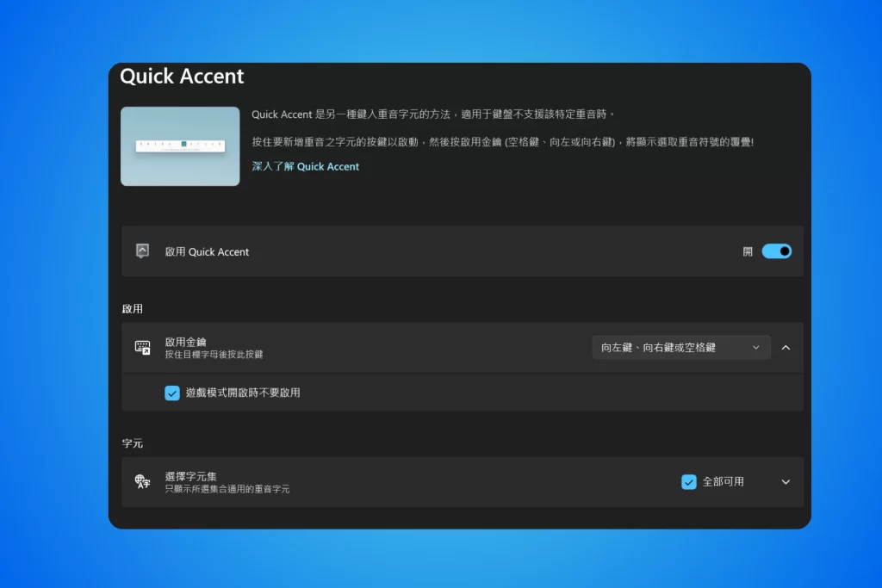Click the language icon next to 選擇字元集
882x588 pixels.
tap(142, 482)
